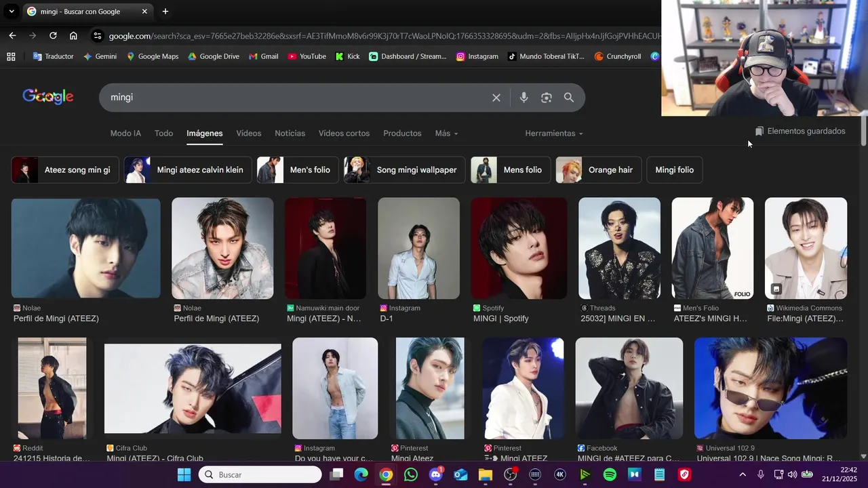Go back with the browser back arrow
The image size is (868, 488).
point(12,35)
